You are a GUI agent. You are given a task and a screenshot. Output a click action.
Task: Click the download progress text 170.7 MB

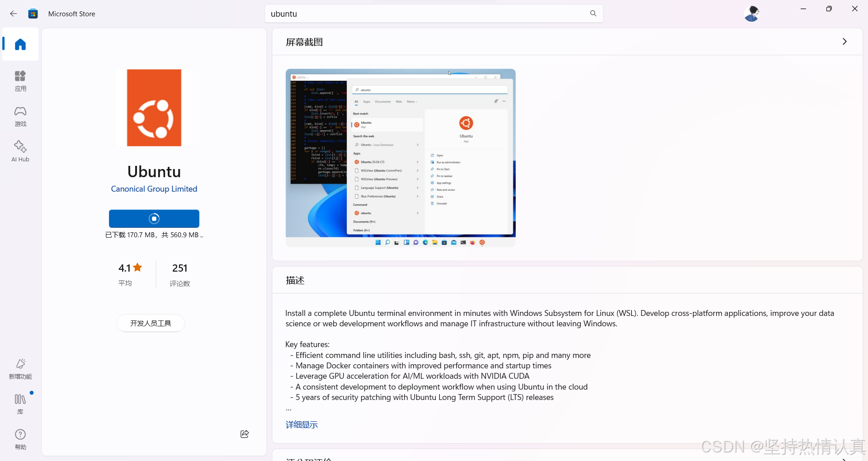[154, 235]
